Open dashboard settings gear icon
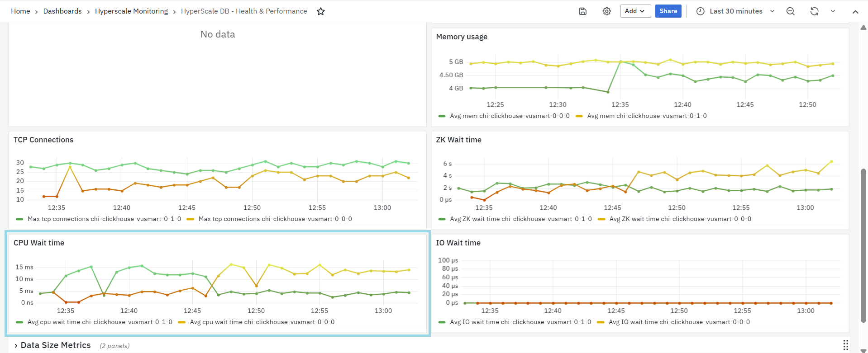The height and width of the screenshot is (353, 868). point(606,11)
